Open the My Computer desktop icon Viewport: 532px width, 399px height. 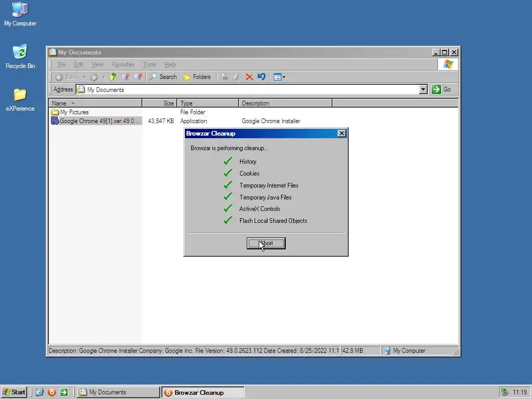click(20, 14)
